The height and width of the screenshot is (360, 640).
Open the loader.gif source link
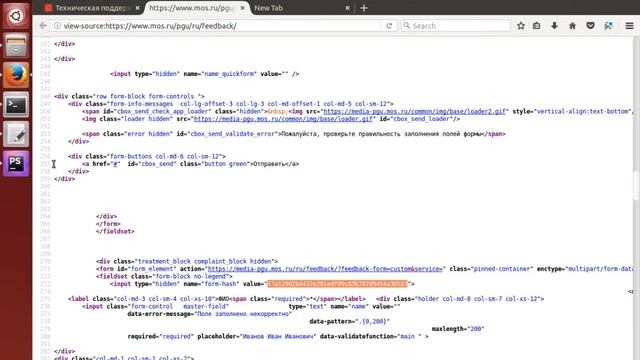pyautogui.click(x=283, y=119)
